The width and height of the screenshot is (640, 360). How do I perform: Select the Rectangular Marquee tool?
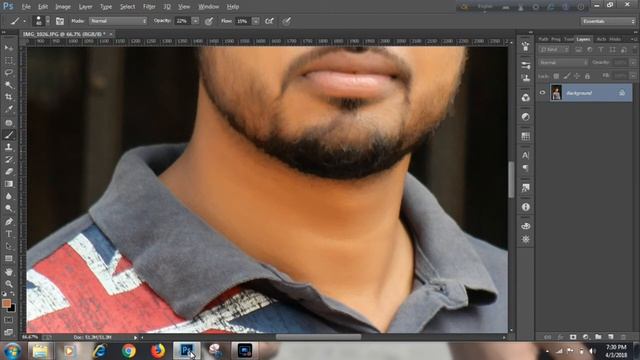coord(9,60)
